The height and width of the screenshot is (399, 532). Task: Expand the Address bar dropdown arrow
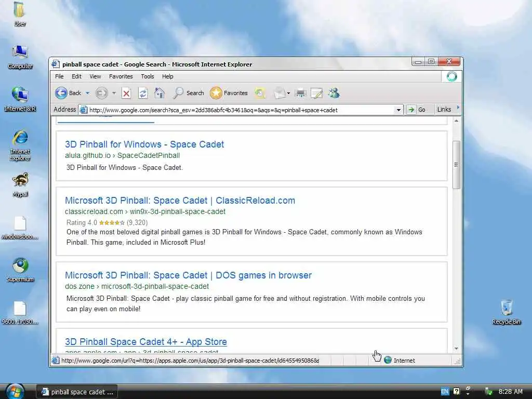(x=398, y=110)
